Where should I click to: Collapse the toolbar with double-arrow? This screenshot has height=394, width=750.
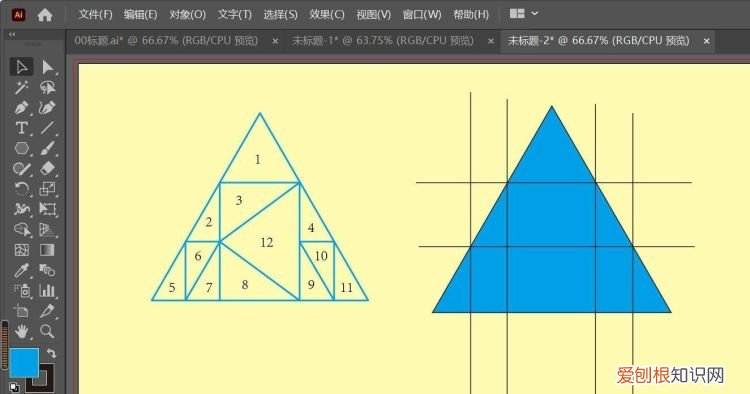[x=12, y=34]
